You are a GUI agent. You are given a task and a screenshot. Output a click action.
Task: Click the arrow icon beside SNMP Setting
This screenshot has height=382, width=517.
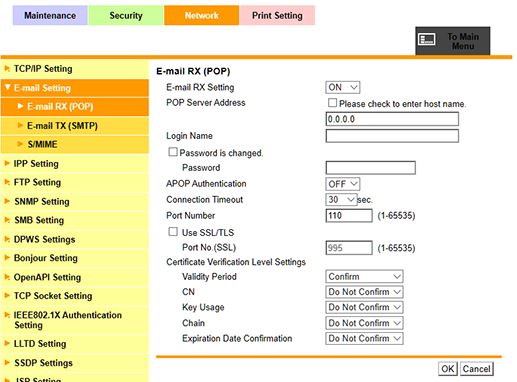coord(7,201)
